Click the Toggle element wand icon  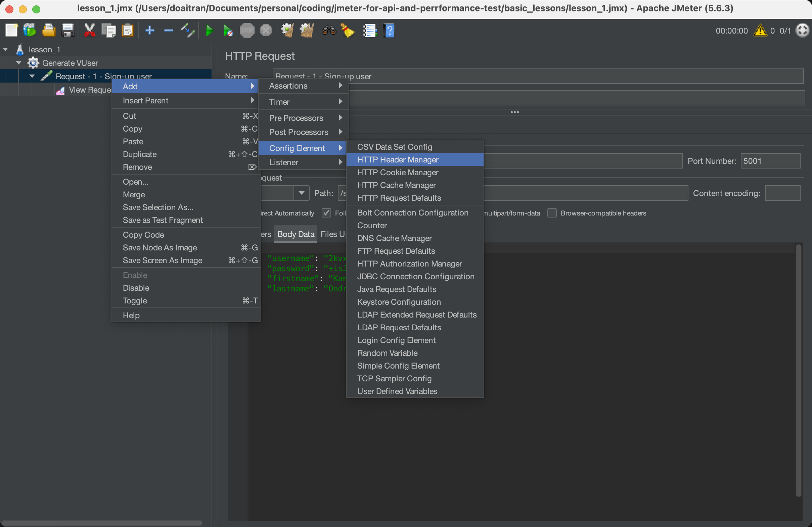pyautogui.click(x=187, y=30)
